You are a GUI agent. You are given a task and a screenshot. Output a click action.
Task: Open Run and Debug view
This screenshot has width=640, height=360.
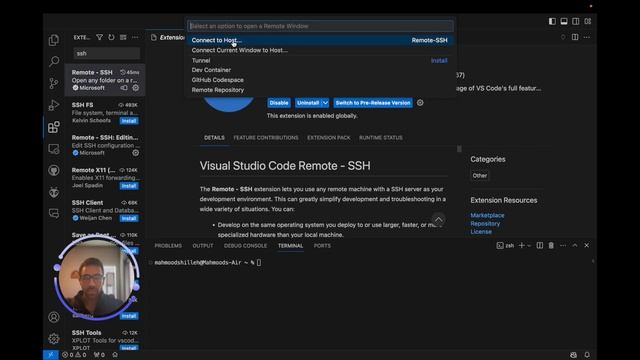54,105
